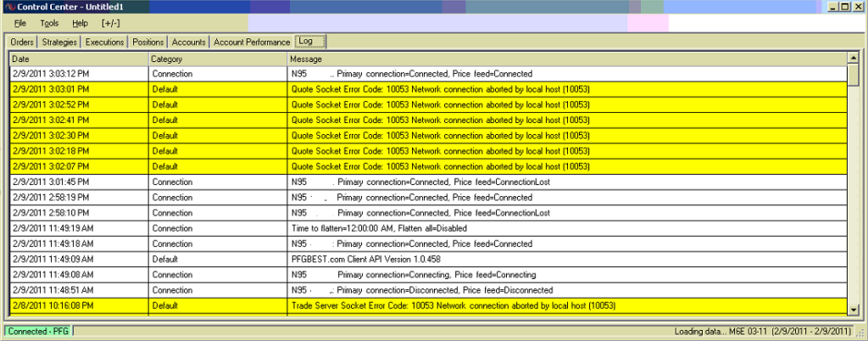Show the Account Performance tab
This screenshot has height=341, width=868.
(x=252, y=42)
